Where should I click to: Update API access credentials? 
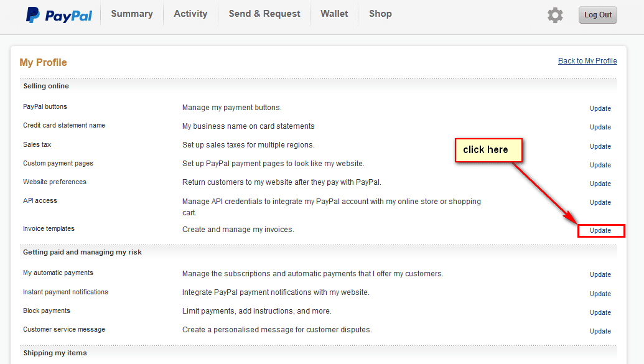coord(600,202)
